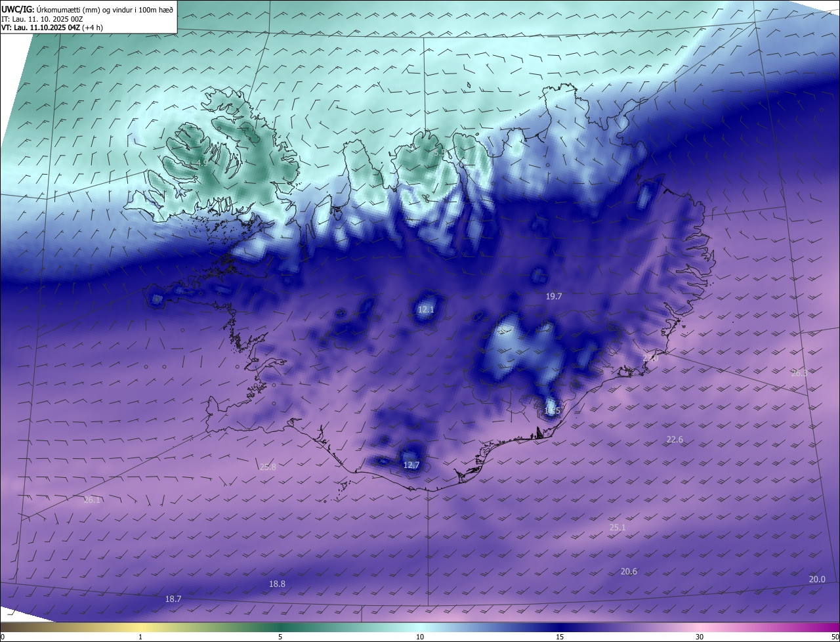
Task: Click the 20.6 value label on the map
Action: point(629,572)
